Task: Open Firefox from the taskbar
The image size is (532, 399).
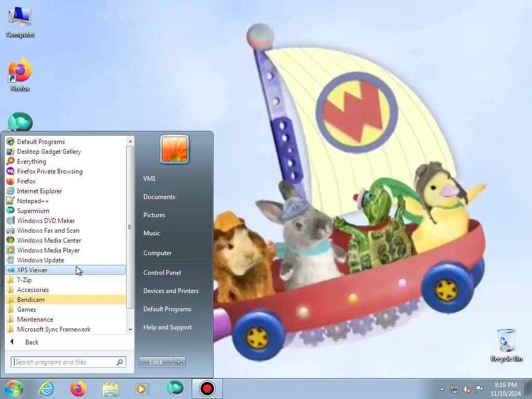Action: (x=78, y=389)
